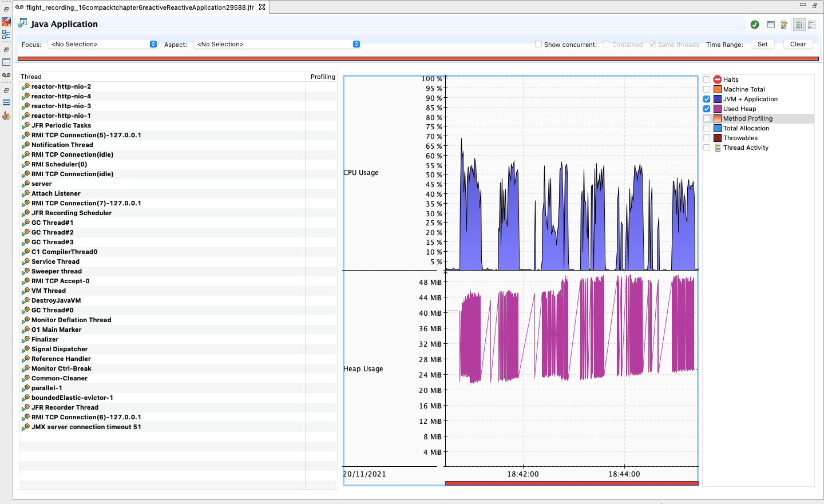Click the Total Allocation blue swatch
This screenshot has height=504, width=824.
point(718,128)
